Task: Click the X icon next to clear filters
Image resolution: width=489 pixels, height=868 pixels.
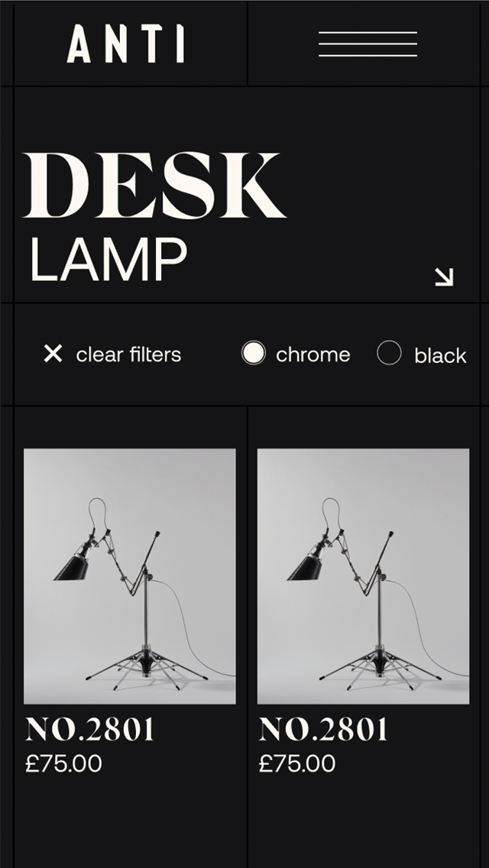Action: (53, 353)
